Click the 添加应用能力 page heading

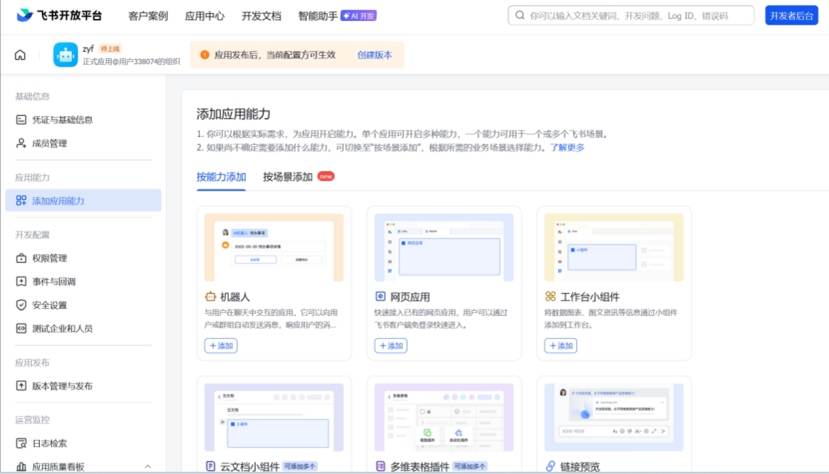(x=233, y=114)
